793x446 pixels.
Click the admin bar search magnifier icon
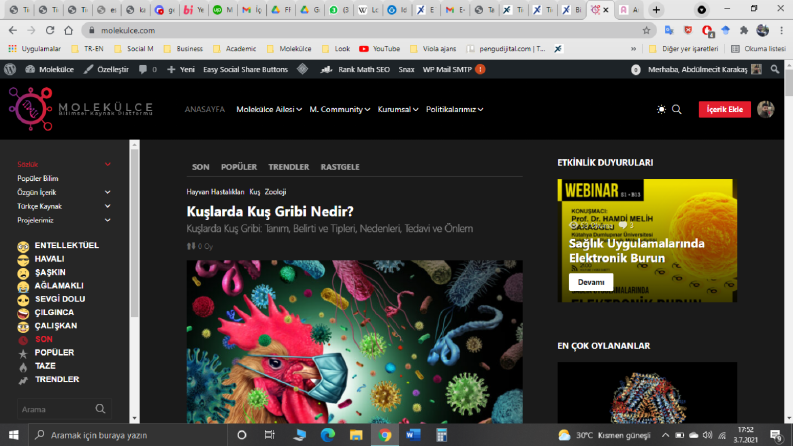click(775, 69)
